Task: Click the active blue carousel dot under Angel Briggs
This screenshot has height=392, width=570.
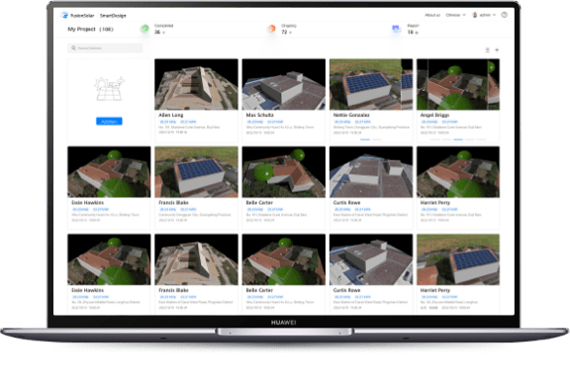Action: 458,140
